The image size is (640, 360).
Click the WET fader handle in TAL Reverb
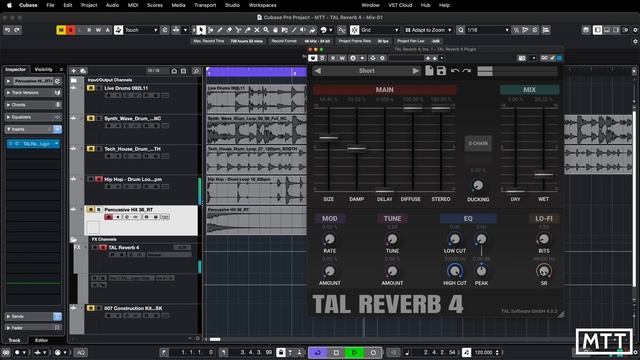pyautogui.click(x=543, y=174)
